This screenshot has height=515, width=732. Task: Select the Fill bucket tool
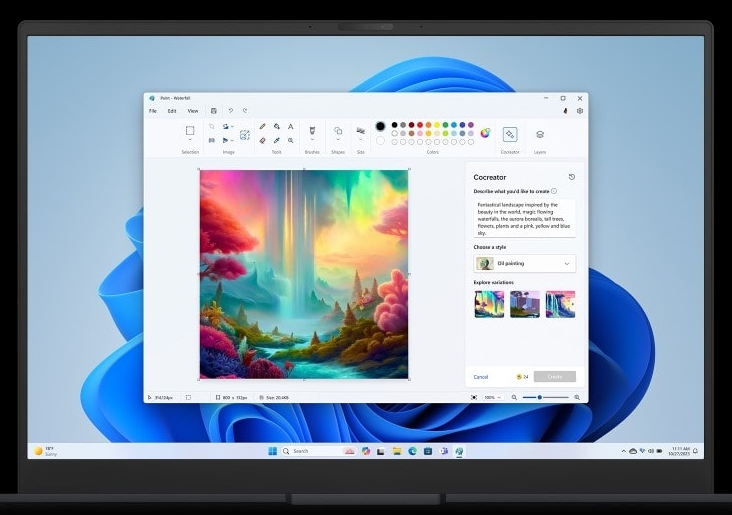pyautogui.click(x=277, y=127)
